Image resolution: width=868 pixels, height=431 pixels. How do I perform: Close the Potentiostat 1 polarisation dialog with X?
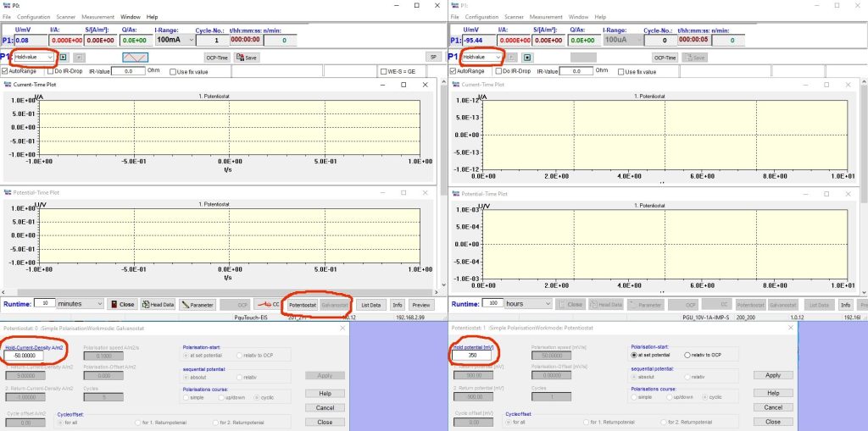(791, 328)
